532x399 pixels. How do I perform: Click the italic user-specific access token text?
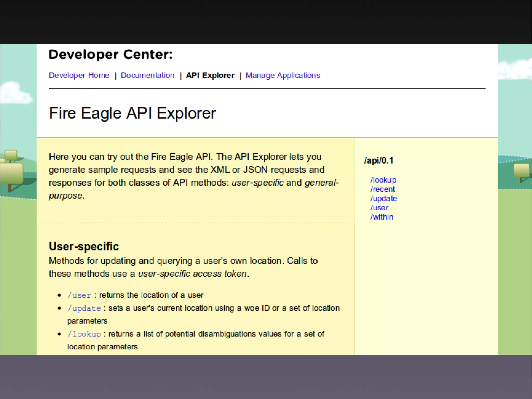192,274
